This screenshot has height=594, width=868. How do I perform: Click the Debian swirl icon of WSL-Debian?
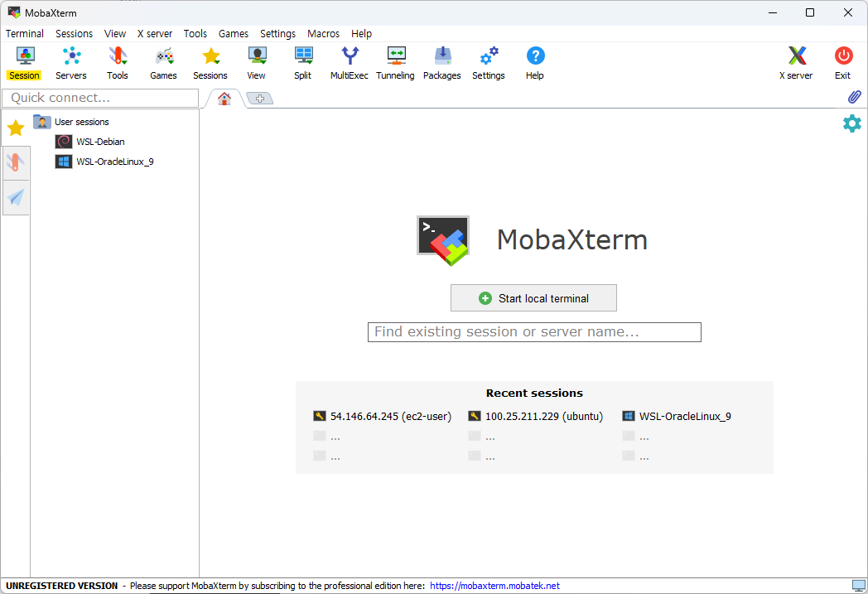click(x=64, y=142)
